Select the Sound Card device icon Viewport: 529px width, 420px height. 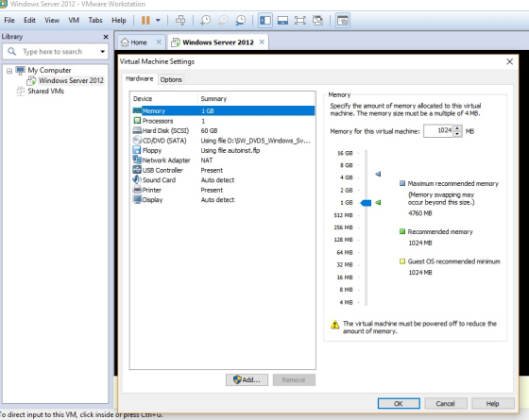(x=137, y=179)
